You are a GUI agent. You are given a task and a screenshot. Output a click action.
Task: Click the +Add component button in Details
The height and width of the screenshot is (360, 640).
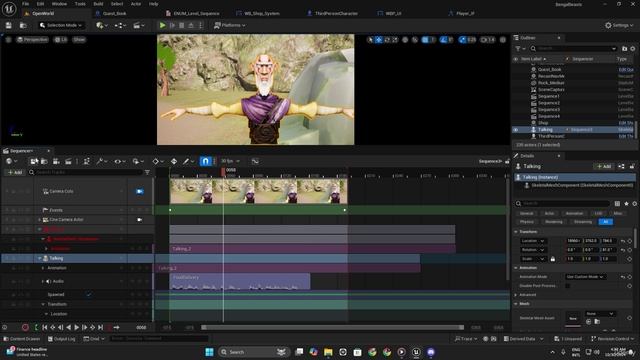tap(604, 166)
